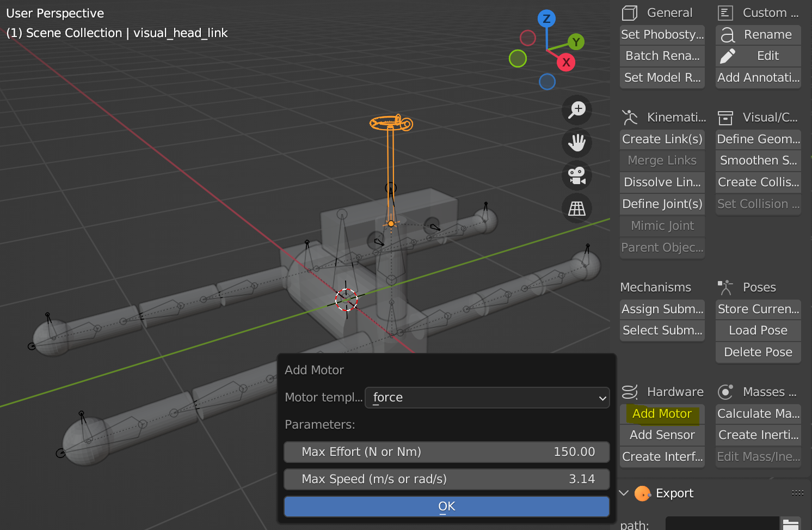
Task: Click the Kinematics panel icon
Action: point(629,117)
